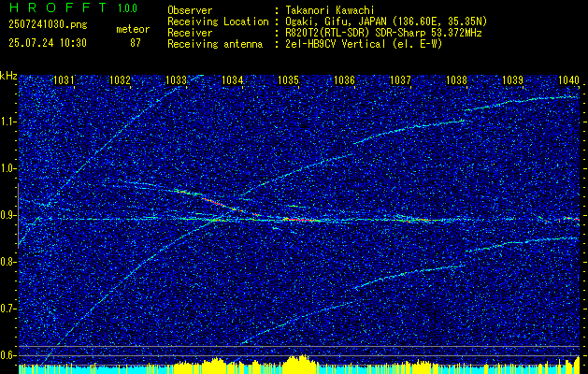Click the meteor label
Screen dimensions: 588x374
[x=133, y=29]
